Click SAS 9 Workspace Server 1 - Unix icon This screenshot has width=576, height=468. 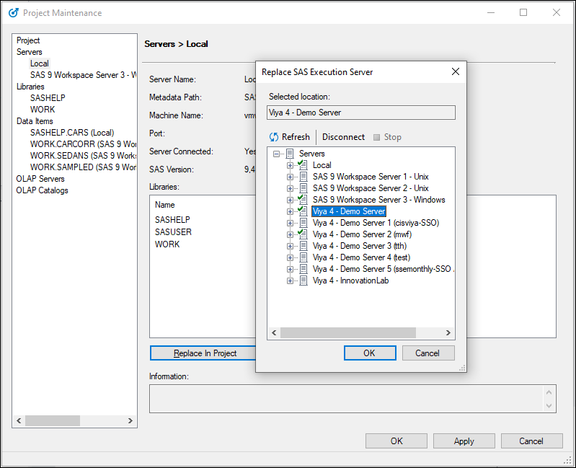coord(303,177)
